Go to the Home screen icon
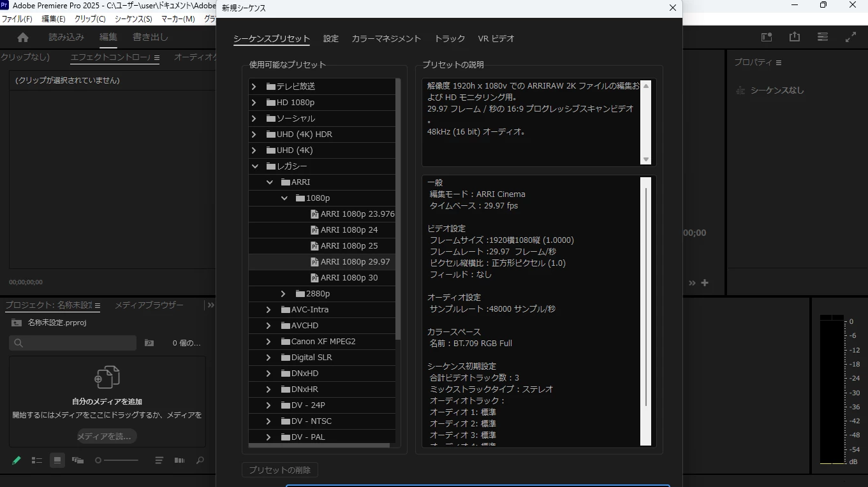Viewport: 868px width, 487px height. click(x=23, y=38)
